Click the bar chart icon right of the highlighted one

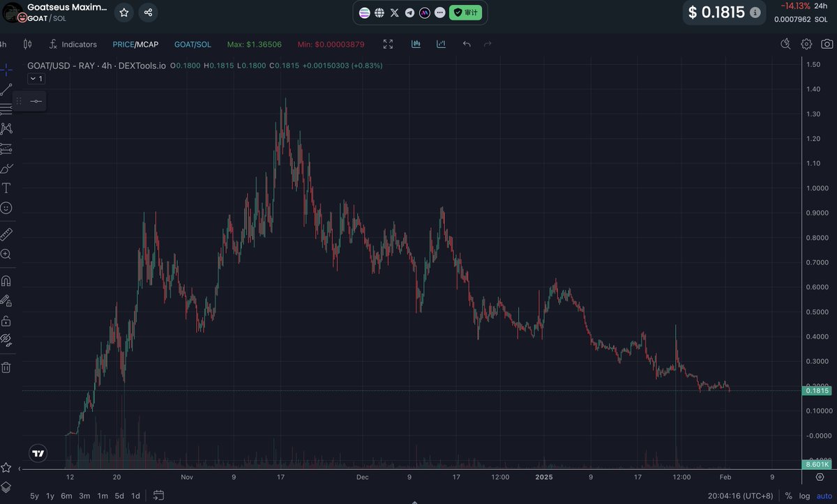coord(441,44)
